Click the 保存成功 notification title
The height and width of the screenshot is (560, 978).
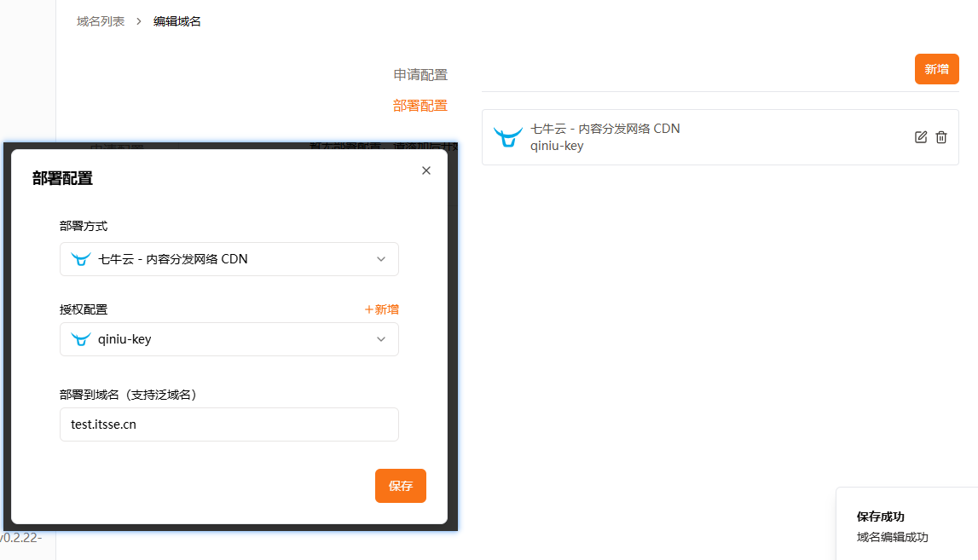click(880, 517)
